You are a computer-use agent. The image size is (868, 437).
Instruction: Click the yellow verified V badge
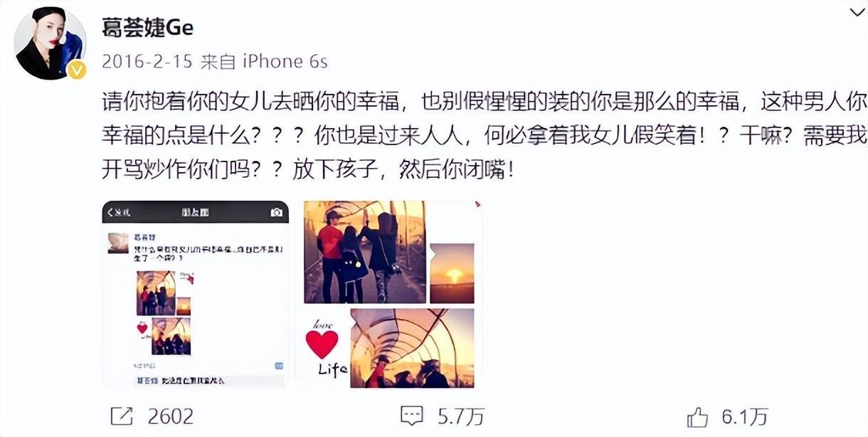click(x=76, y=70)
